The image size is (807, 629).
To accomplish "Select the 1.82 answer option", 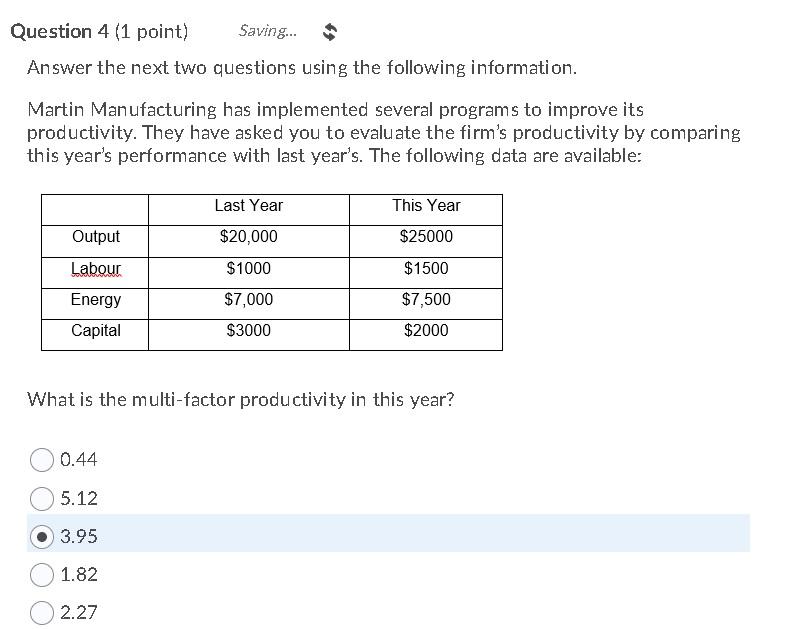I will pos(43,575).
